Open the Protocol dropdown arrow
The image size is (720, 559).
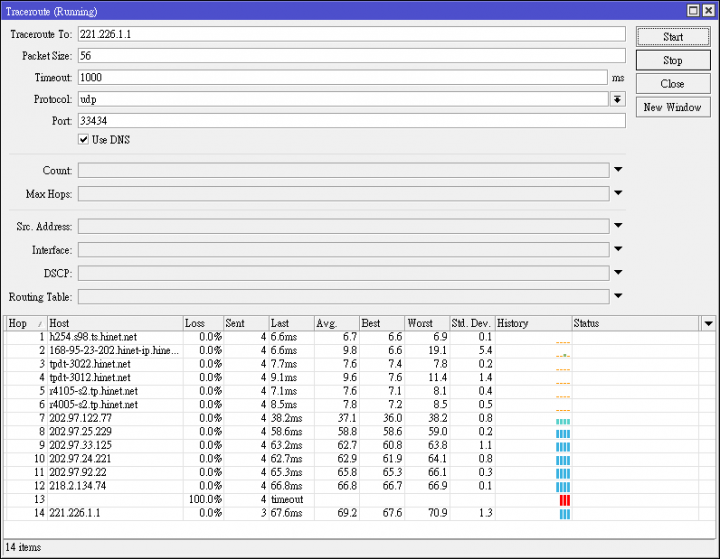click(618, 99)
